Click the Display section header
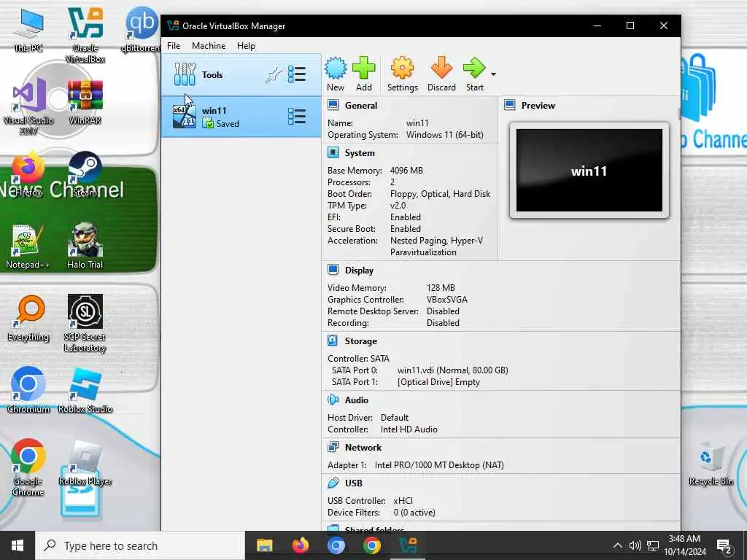Image resolution: width=747 pixels, height=560 pixels. coord(359,271)
